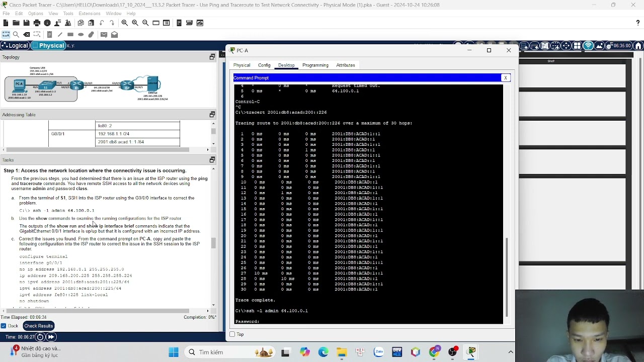Click the Zoom In magnifier icon

pos(124,23)
